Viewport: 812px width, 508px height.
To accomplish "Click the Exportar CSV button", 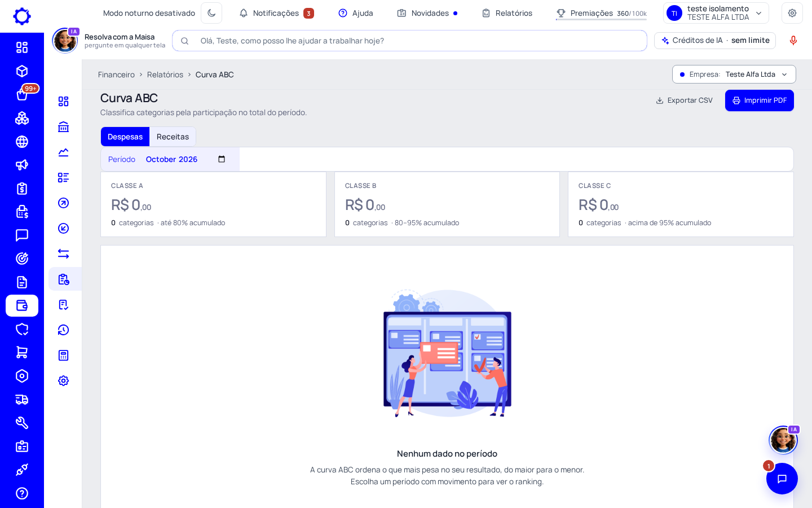I will 685,100.
